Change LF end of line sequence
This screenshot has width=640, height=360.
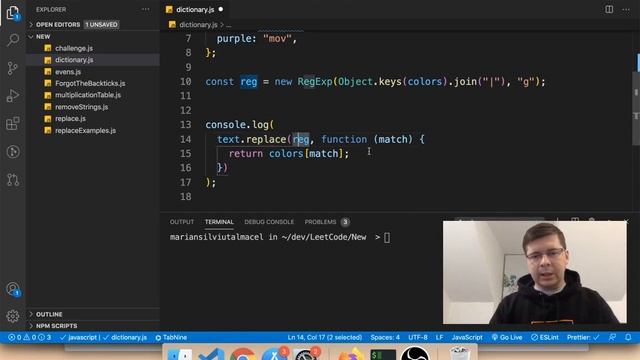coord(439,338)
